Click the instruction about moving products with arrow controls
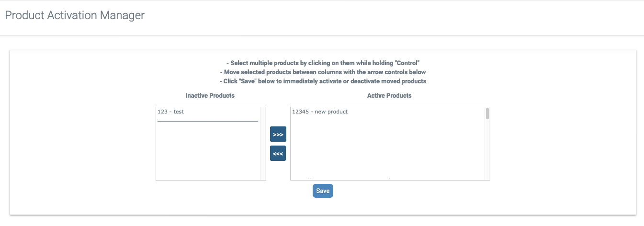This screenshot has height=226, width=644. (x=323, y=72)
